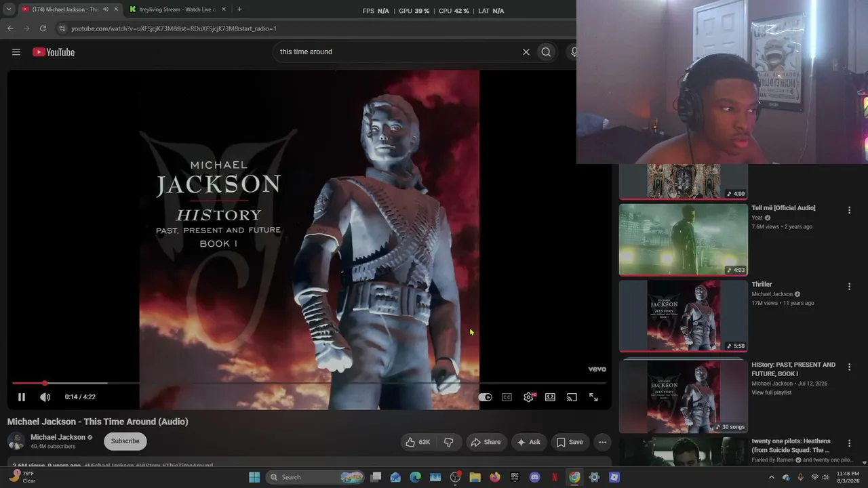Dislike this video
868x488 pixels.
449,443
